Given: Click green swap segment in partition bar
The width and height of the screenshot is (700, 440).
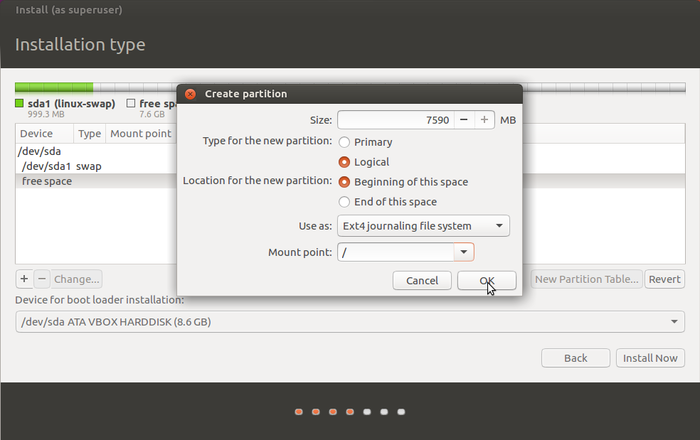Looking at the screenshot, I should point(54,87).
